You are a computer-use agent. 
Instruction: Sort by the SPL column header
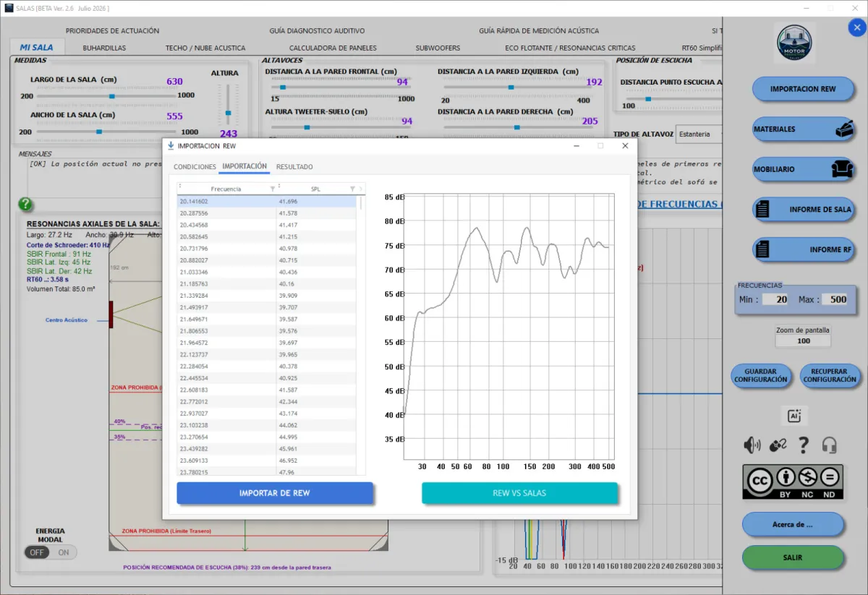[315, 189]
